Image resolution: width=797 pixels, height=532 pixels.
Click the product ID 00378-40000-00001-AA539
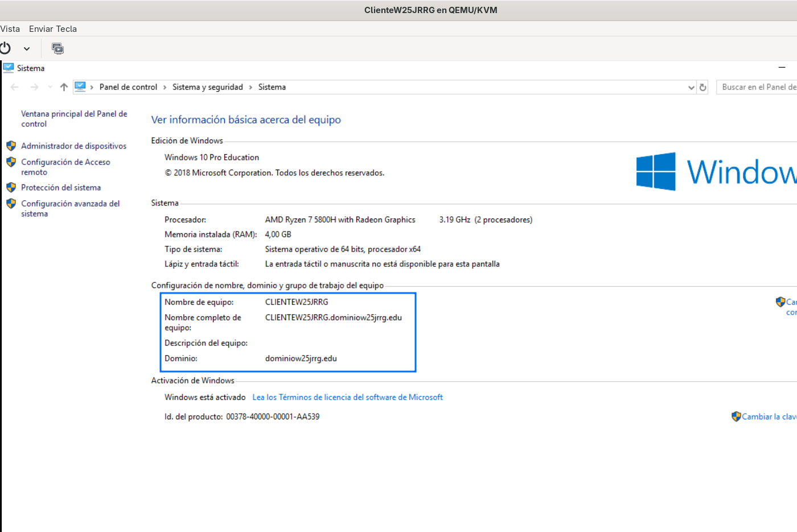point(273,416)
